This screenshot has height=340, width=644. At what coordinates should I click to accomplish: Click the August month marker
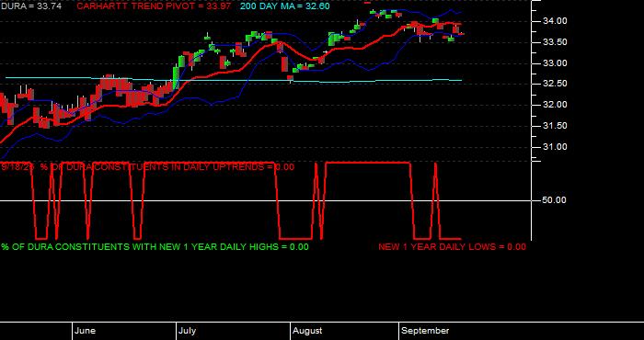(307, 331)
